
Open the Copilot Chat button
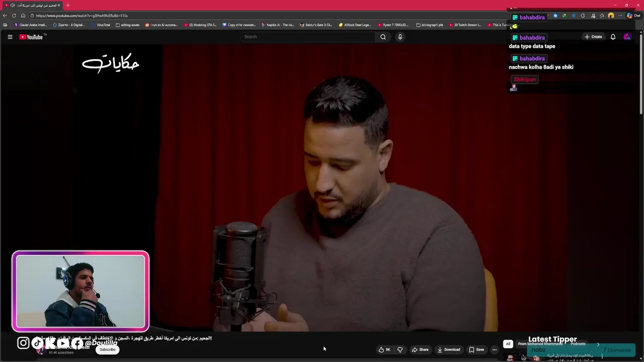633,16
